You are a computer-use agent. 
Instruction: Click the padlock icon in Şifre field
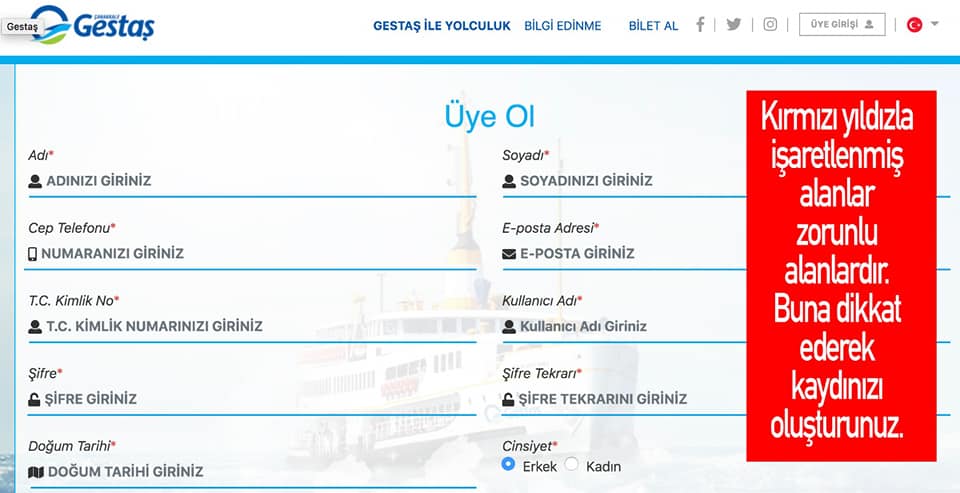pos(34,399)
